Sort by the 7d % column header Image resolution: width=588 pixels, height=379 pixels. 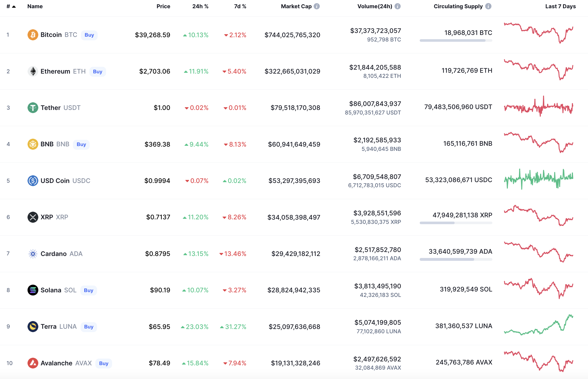(240, 6)
